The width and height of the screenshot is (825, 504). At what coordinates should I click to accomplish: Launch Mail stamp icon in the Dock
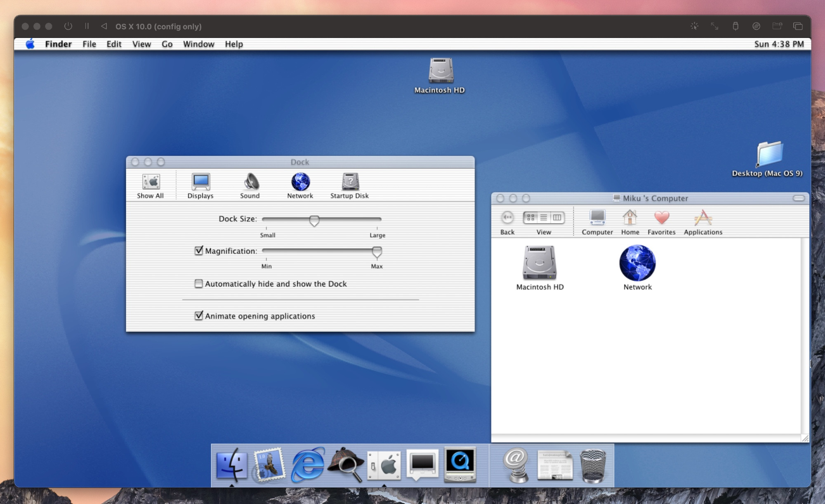[x=269, y=465]
